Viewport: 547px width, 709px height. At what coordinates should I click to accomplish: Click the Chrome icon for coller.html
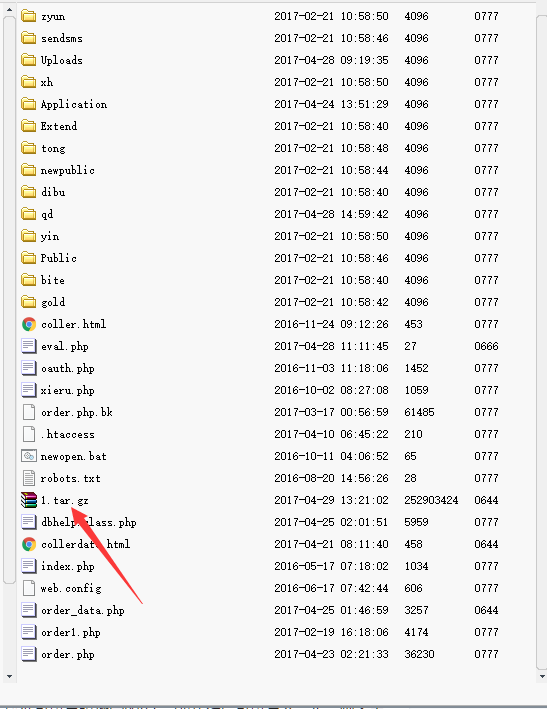[29, 324]
